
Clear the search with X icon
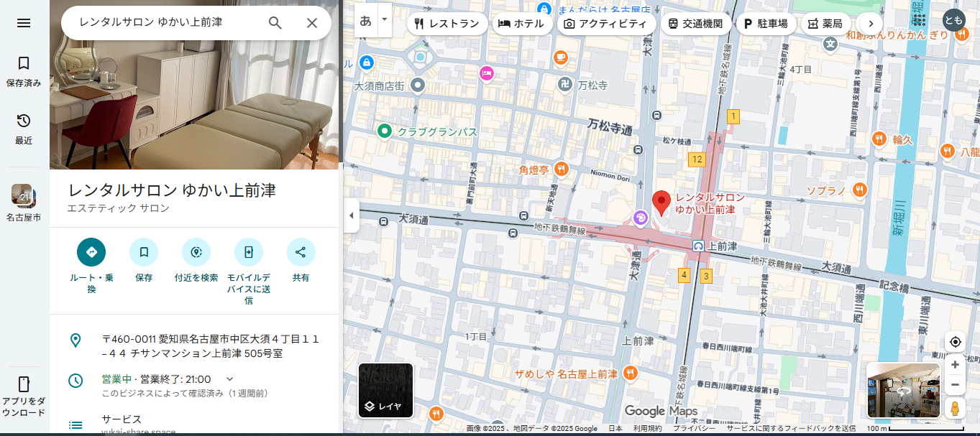[312, 23]
